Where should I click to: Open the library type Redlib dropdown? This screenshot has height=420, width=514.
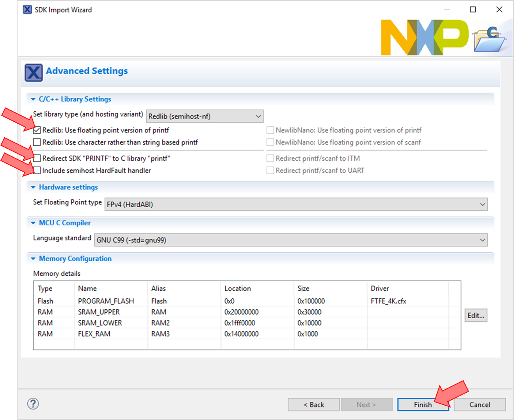click(x=205, y=116)
